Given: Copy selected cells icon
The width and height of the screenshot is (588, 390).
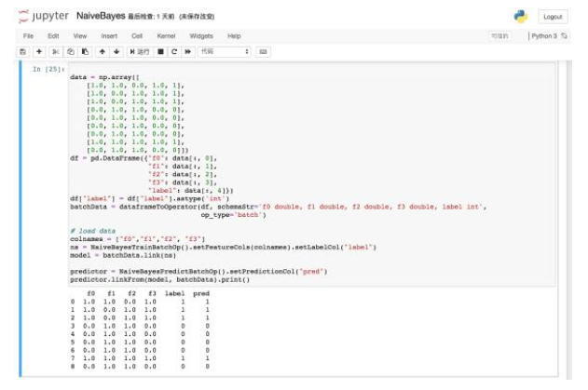Looking at the screenshot, I should pyautogui.click(x=70, y=52).
